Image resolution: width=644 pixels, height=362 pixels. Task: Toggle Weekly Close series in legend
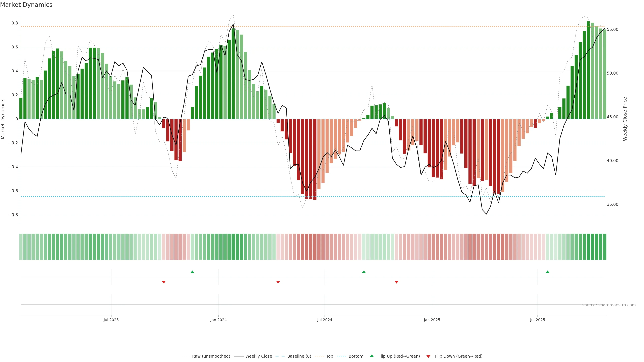pos(258,356)
